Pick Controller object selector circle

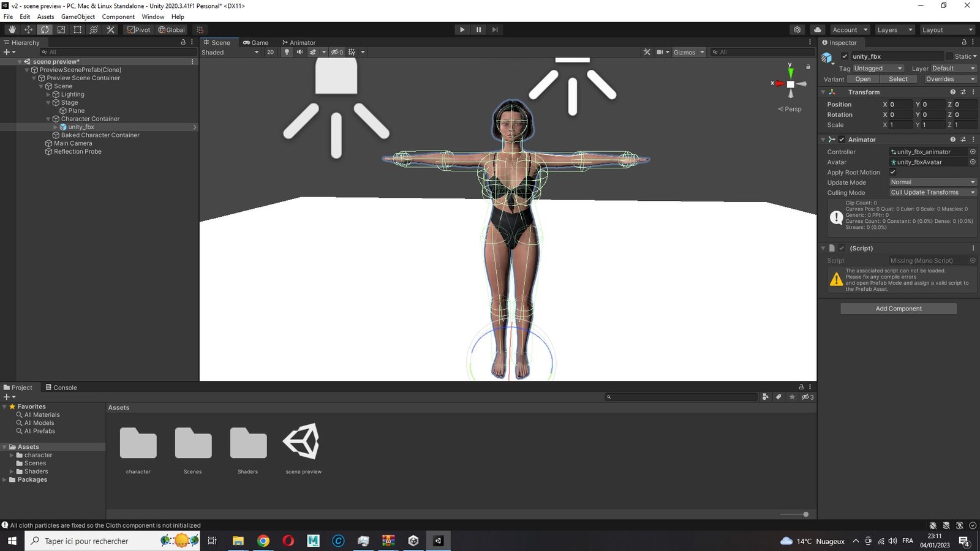point(973,152)
